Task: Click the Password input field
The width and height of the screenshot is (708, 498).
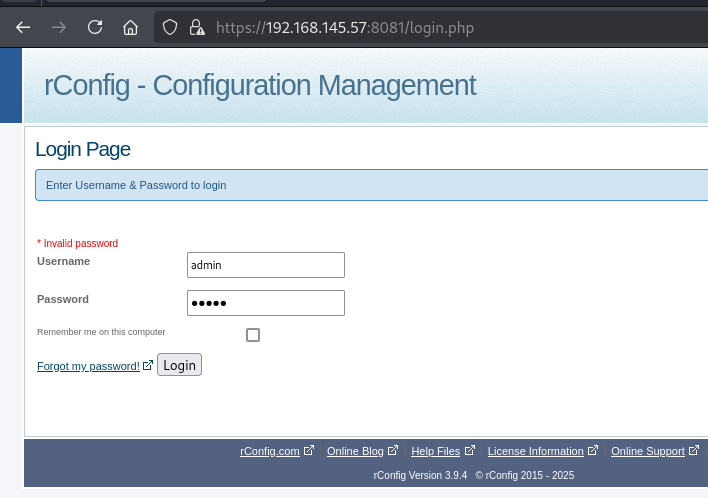Action: (x=266, y=303)
